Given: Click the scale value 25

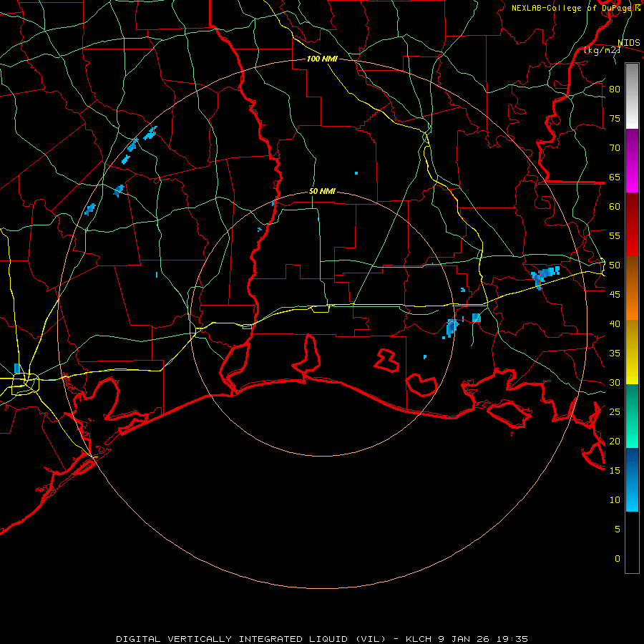Looking at the screenshot, I should 615,412.
